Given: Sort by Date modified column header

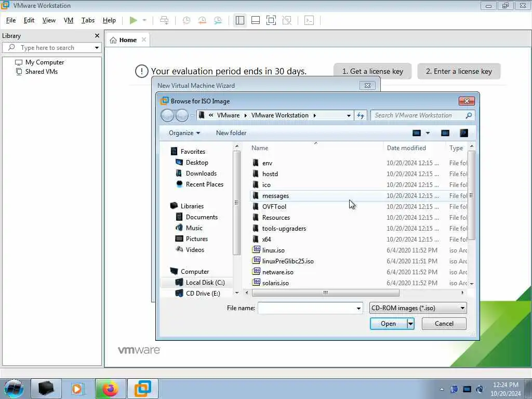Looking at the screenshot, I should (406, 148).
